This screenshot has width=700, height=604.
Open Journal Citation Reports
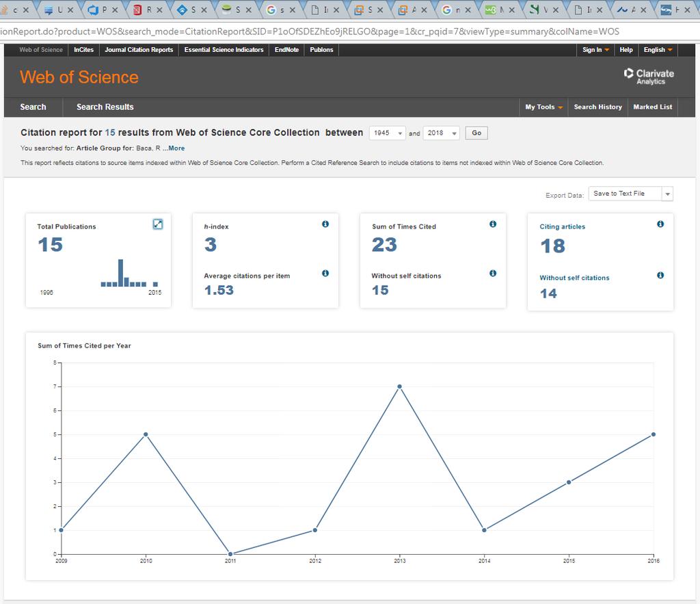139,50
